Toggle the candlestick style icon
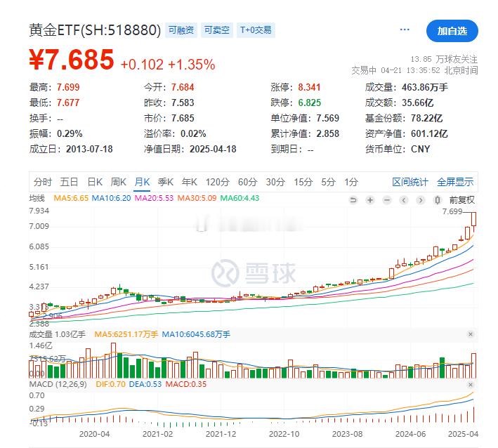The width and height of the screenshot is (498, 448). click(x=438, y=200)
